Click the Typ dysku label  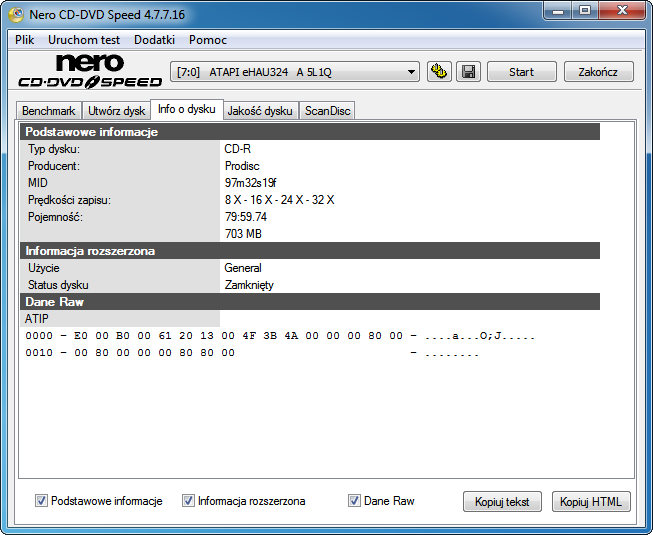click(54, 149)
